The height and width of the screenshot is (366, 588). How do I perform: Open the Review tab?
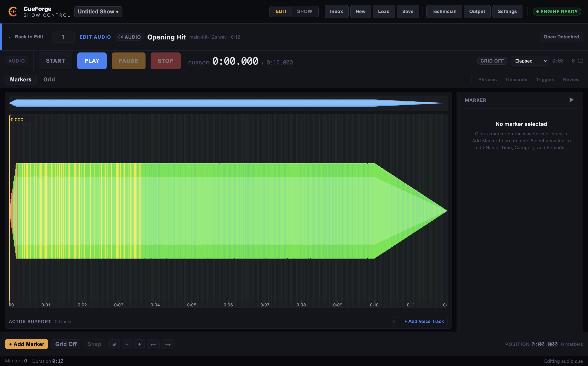click(x=571, y=80)
